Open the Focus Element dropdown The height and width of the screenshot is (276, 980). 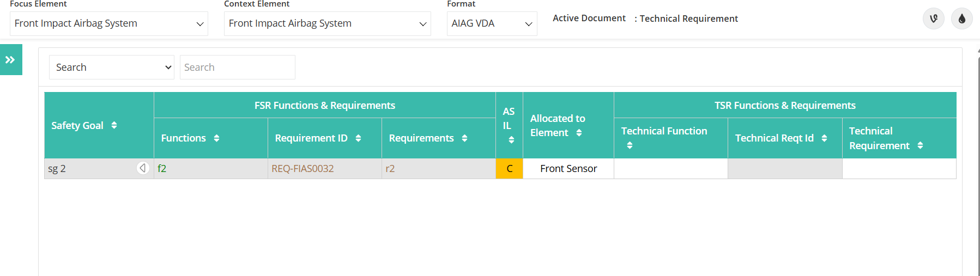pyautogui.click(x=109, y=23)
